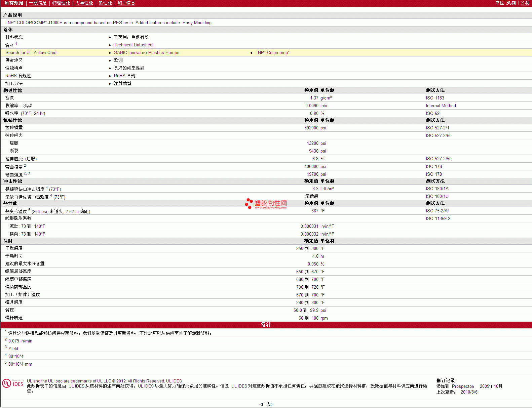Switch to the 一般信息 tab
532x408 pixels.
38,3
